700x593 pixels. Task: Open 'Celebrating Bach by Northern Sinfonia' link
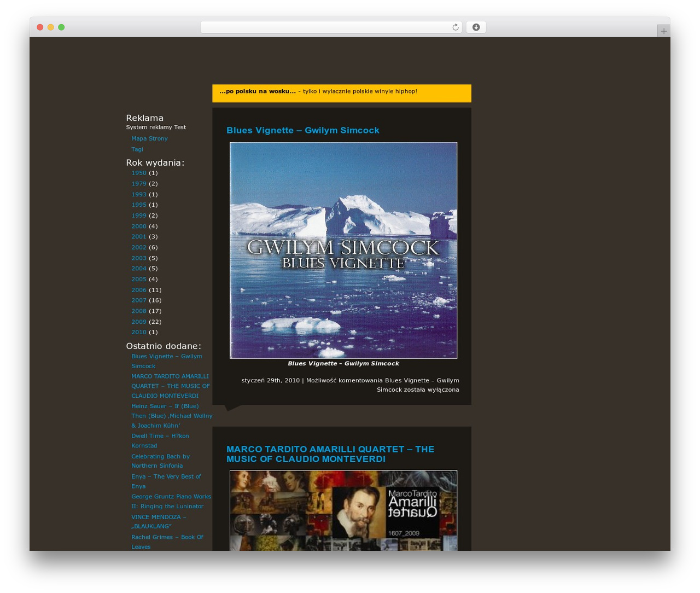coord(160,461)
